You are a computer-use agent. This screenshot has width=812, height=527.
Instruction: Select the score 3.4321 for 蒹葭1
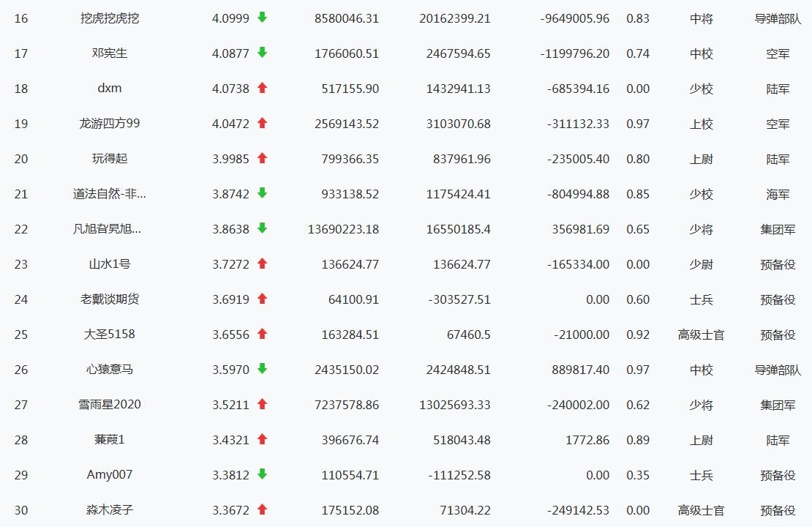pyautogui.click(x=230, y=440)
